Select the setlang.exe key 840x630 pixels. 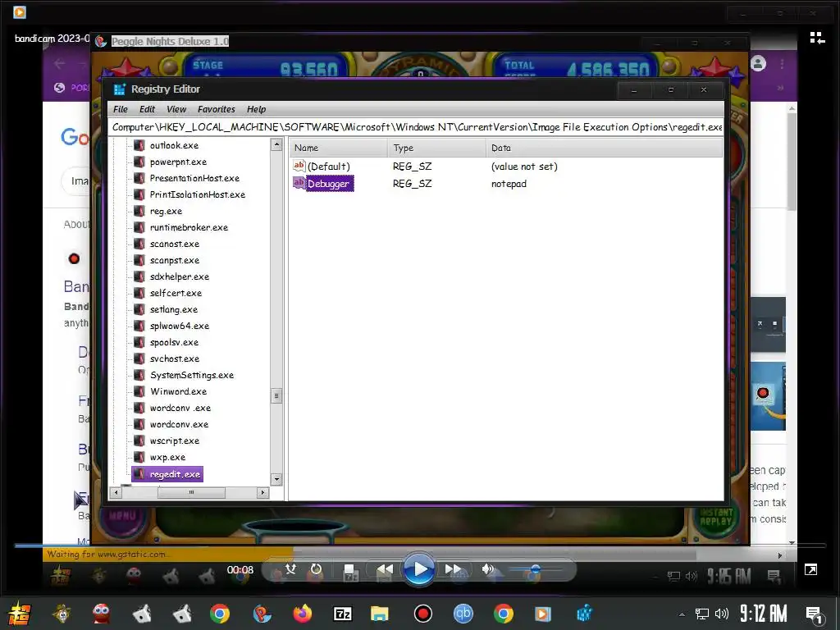(174, 309)
